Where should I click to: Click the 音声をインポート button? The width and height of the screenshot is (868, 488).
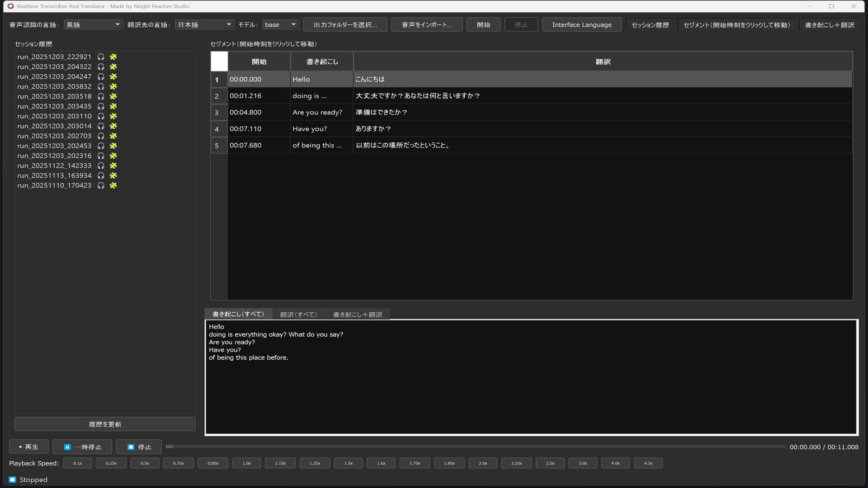pos(427,24)
